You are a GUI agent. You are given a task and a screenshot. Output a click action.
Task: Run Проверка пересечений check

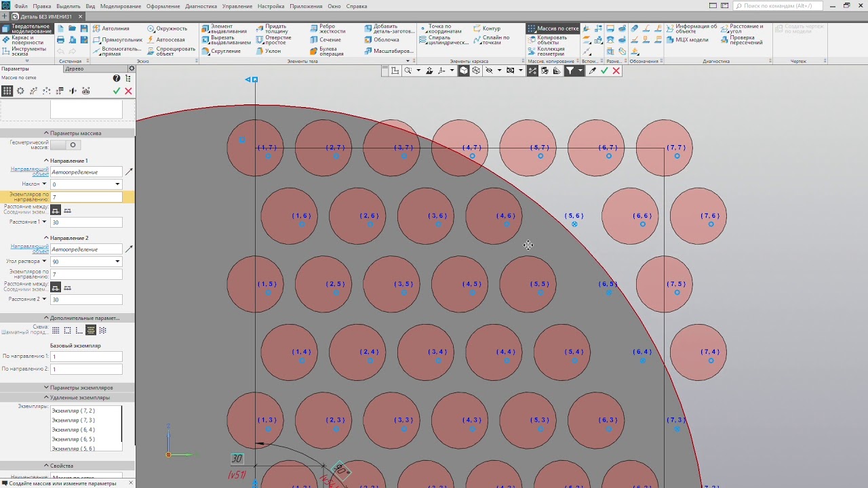point(742,40)
